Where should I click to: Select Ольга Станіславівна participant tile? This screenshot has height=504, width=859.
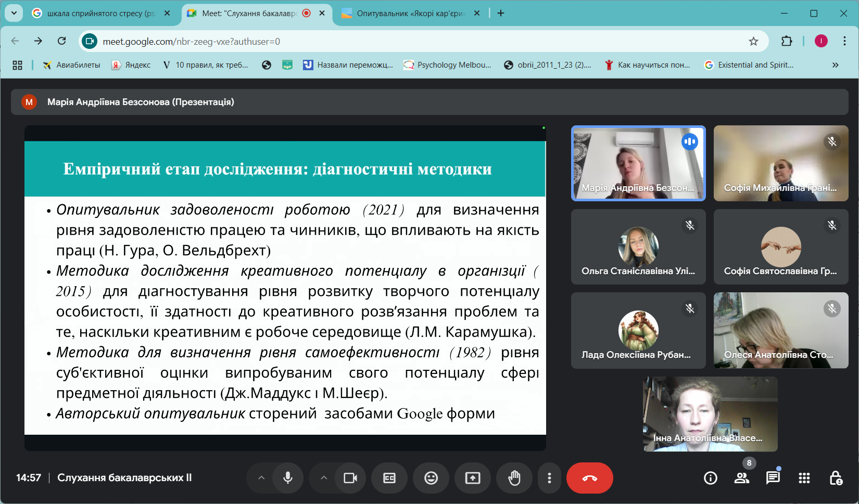[638, 247]
